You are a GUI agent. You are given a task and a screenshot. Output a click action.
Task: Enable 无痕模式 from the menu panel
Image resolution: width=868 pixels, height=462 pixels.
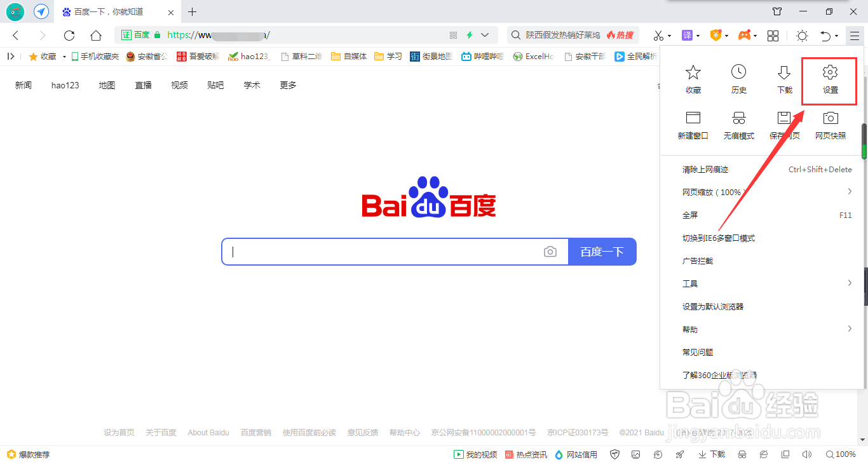[x=738, y=125]
